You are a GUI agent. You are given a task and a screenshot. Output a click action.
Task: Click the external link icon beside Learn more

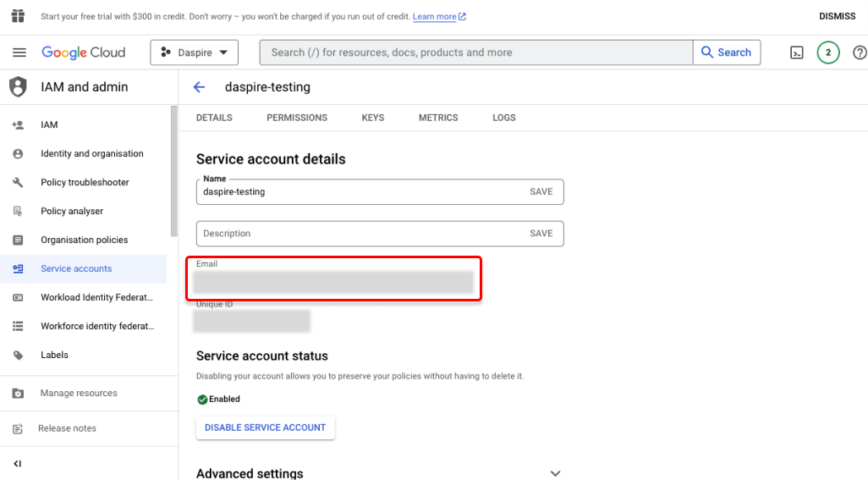click(462, 17)
